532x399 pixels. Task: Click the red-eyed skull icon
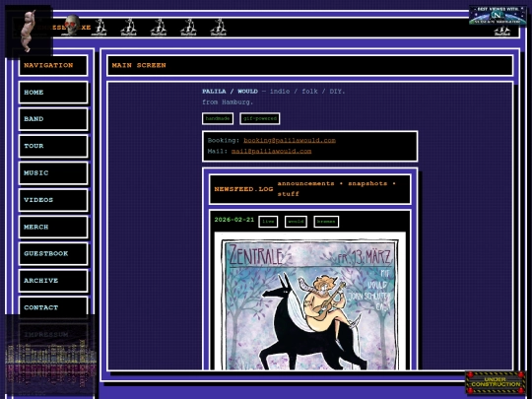[x=72, y=25]
